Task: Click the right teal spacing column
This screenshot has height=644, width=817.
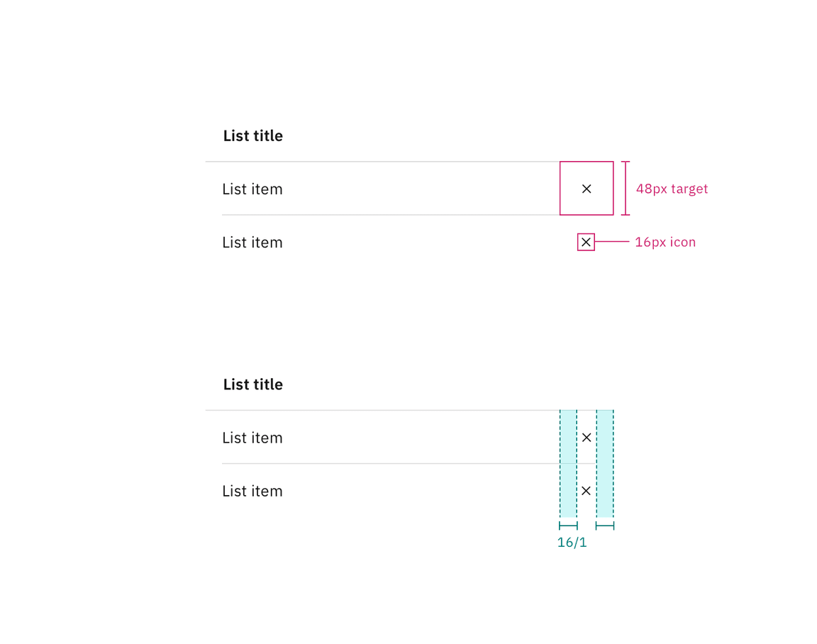Action: tap(605, 465)
